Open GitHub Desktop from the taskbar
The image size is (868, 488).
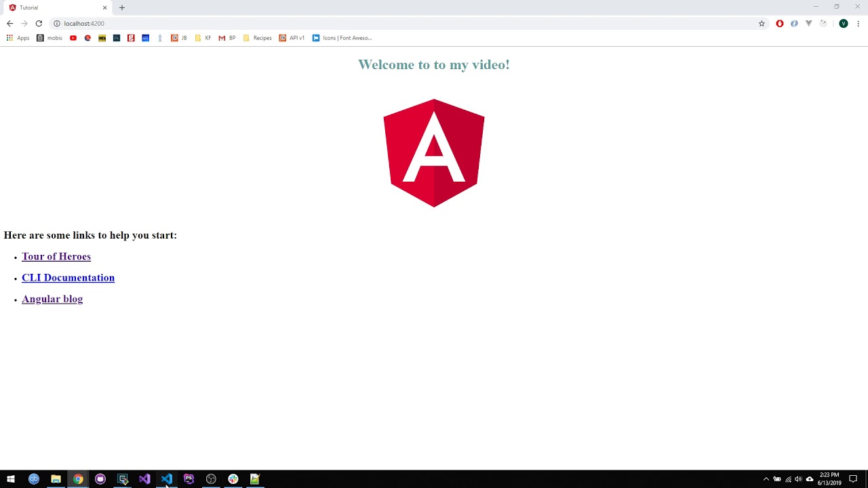click(x=100, y=479)
